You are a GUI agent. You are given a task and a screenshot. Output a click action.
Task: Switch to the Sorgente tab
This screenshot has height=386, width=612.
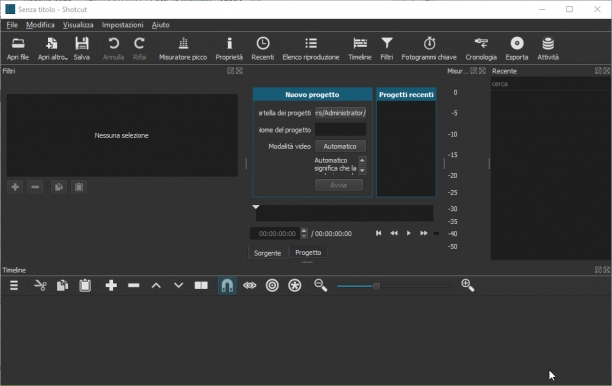coord(267,253)
